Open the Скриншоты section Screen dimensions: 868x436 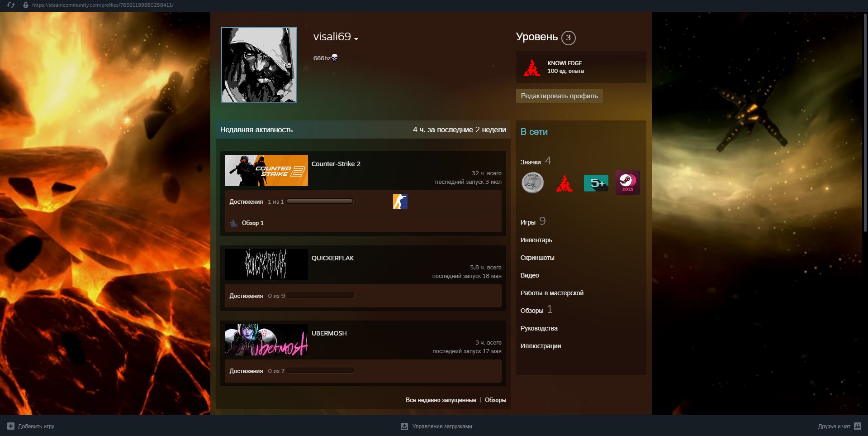[537, 258]
